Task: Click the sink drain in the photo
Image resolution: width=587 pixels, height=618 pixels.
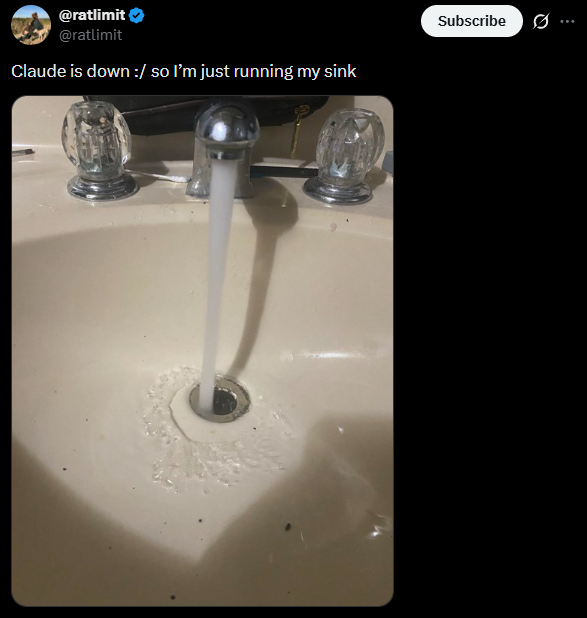Action: pos(220,400)
